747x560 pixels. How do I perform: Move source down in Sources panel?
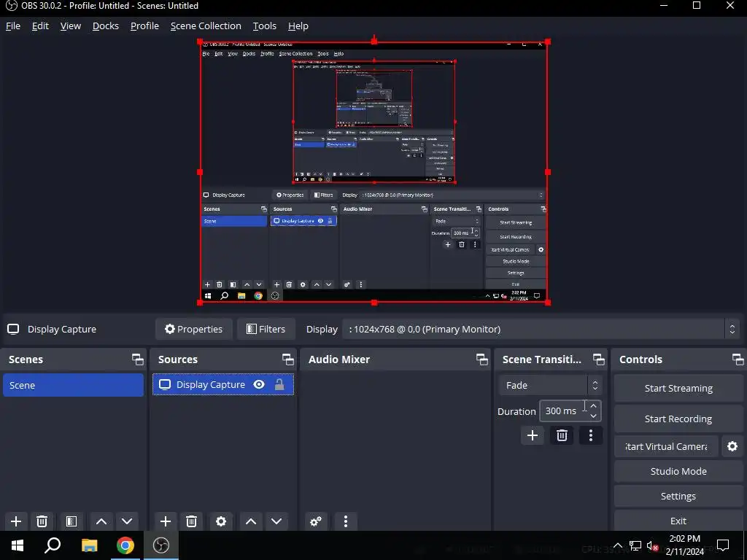pos(276,521)
